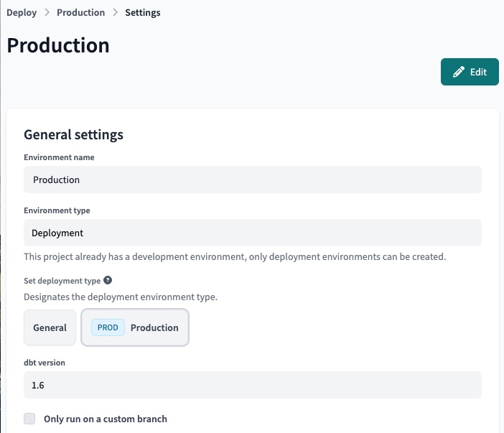Open the Environment type Deployment dropdown
Screen dimensions: 504x433
click(252, 233)
